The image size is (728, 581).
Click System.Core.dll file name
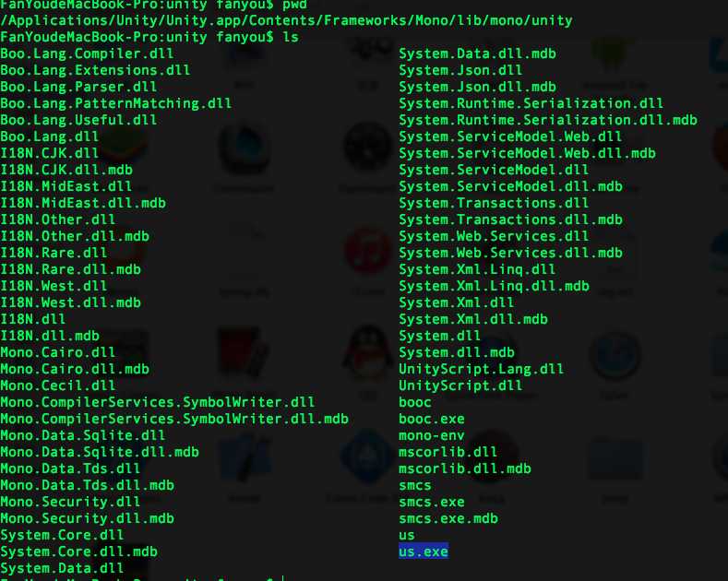pos(62,535)
